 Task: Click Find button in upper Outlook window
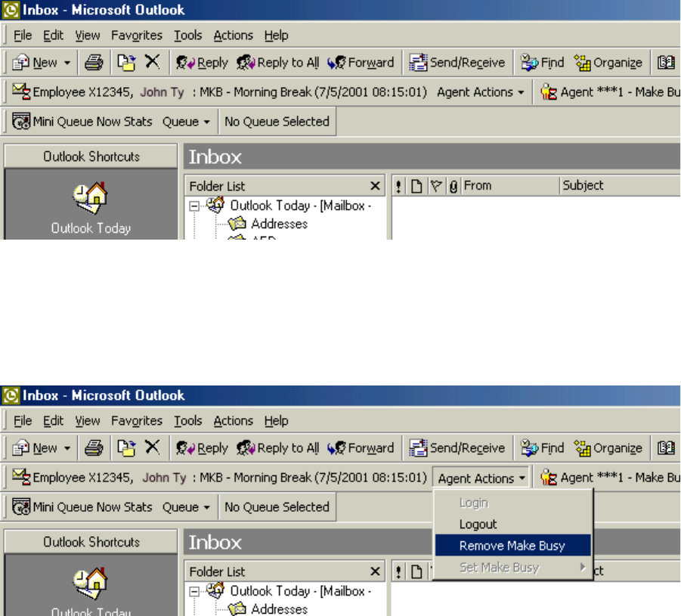[542, 63]
